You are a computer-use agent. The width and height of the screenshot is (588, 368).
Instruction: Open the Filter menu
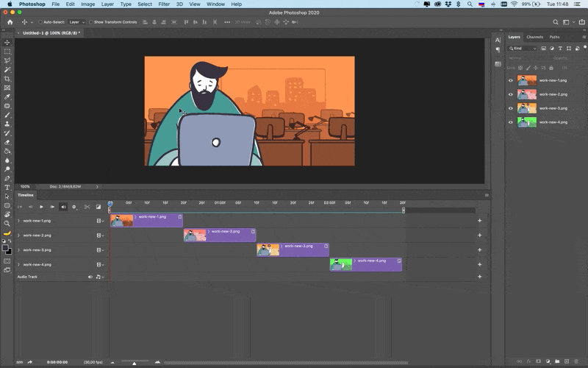(x=164, y=4)
